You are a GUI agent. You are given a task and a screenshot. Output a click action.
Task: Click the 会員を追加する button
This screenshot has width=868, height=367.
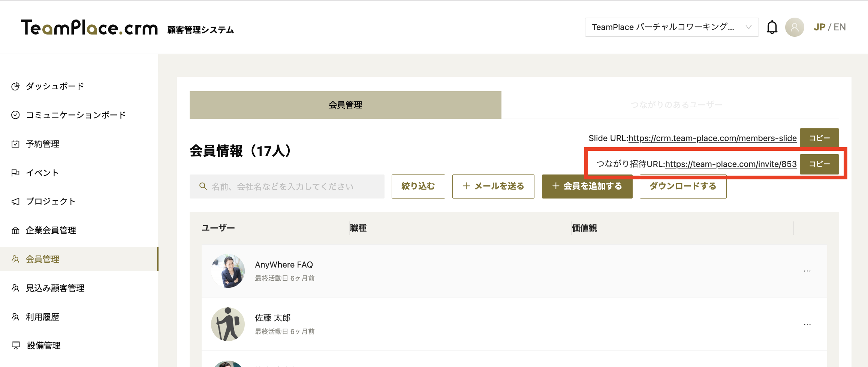(587, 186)
